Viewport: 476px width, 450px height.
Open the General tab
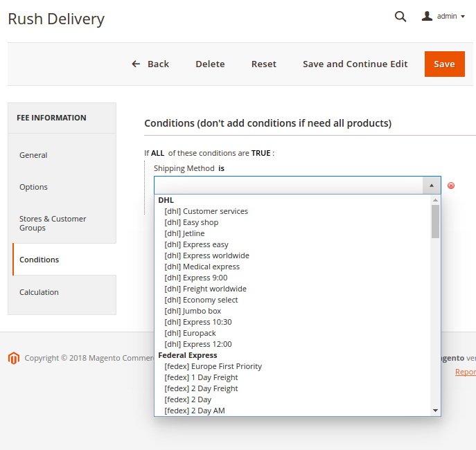[33, 155]
